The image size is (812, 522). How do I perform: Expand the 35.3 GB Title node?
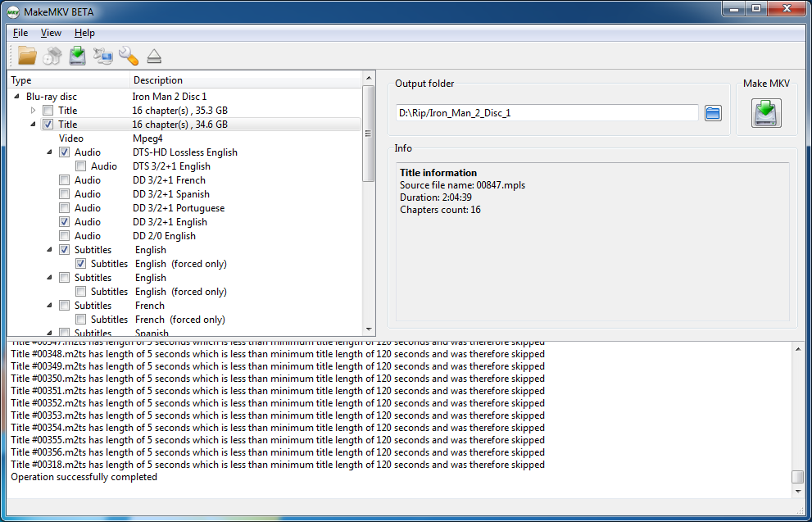point(33,111)
